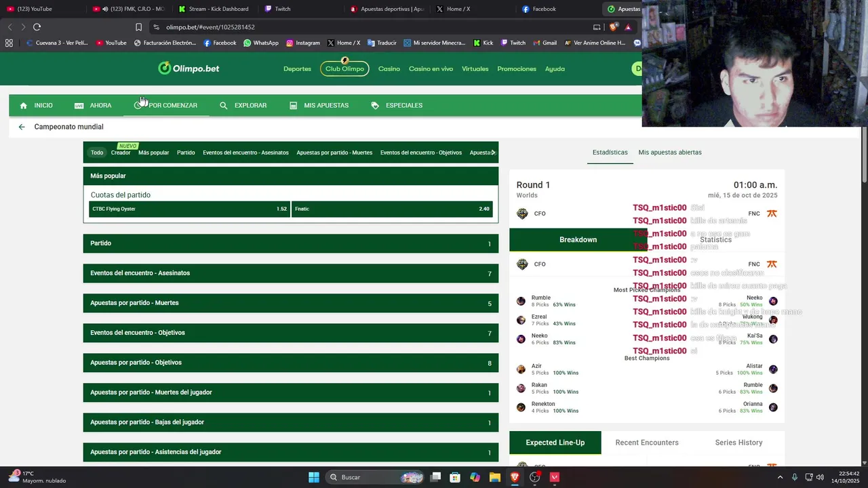Click the browser back arrow
The width and height of the screenshot is (868, 488).
[x=9, y=27]
